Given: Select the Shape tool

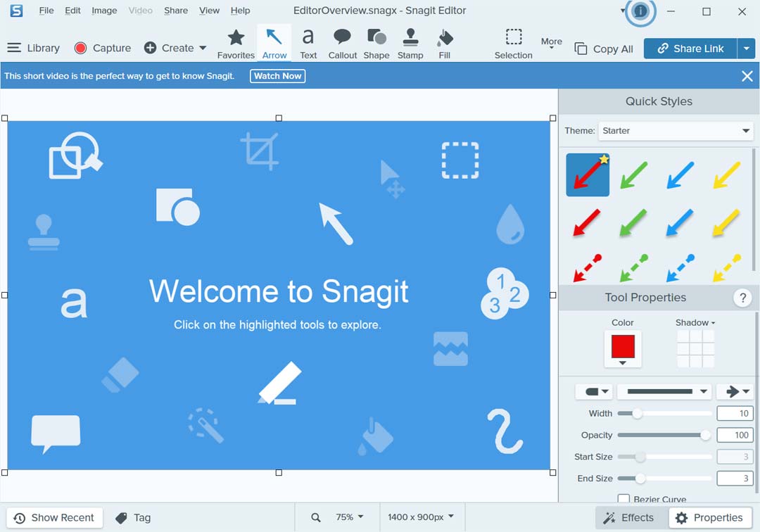Looking at the screenshot, I should 376,44.
